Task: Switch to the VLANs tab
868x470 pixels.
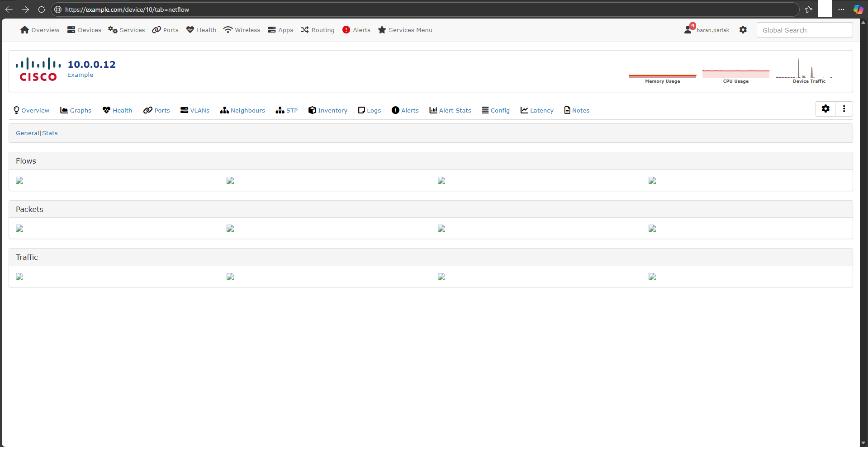Action: pos(195,110)
